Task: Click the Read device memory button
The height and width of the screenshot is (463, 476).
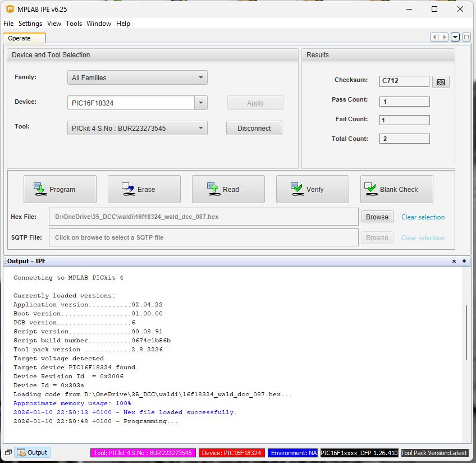Action: pos(228,189)
